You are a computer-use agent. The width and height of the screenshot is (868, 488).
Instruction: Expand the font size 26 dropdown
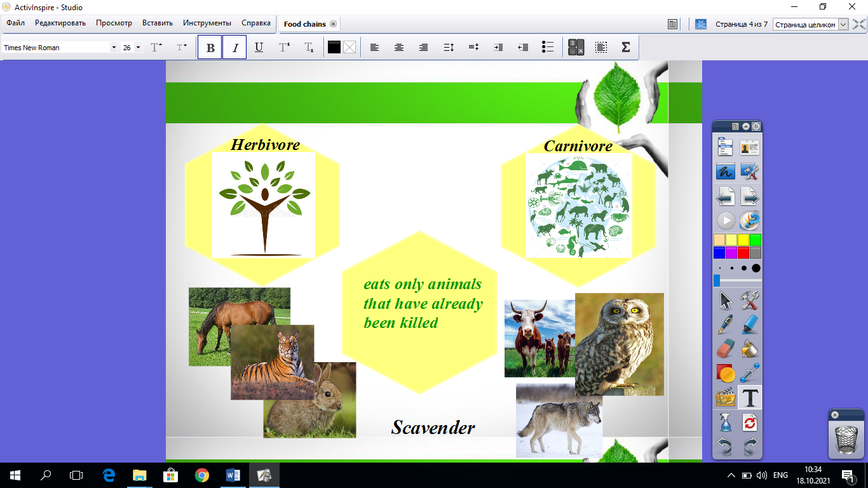point(138,48)
